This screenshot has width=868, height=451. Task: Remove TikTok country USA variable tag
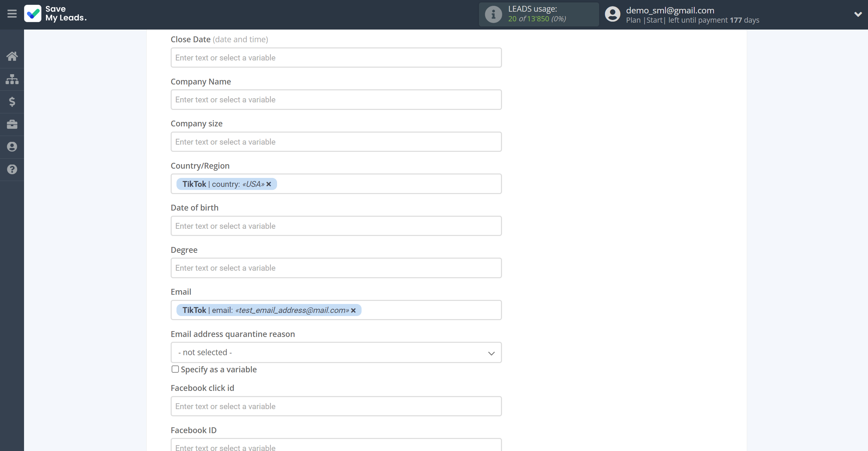point(269,184)
